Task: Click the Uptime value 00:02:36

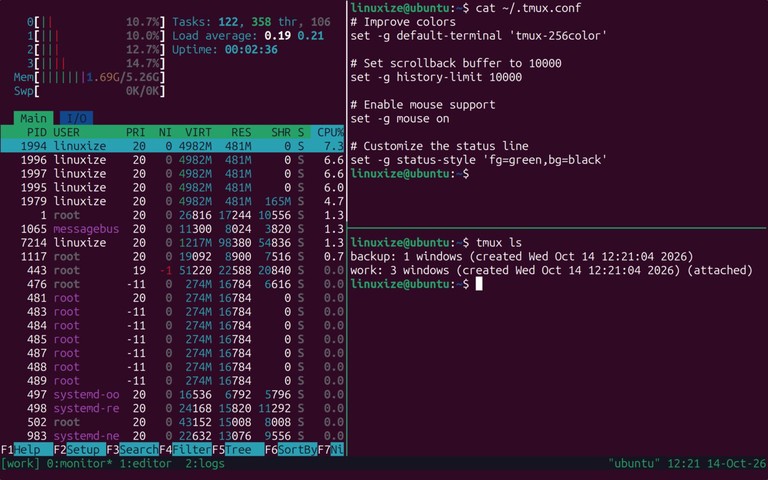Action: click(251, 49)
